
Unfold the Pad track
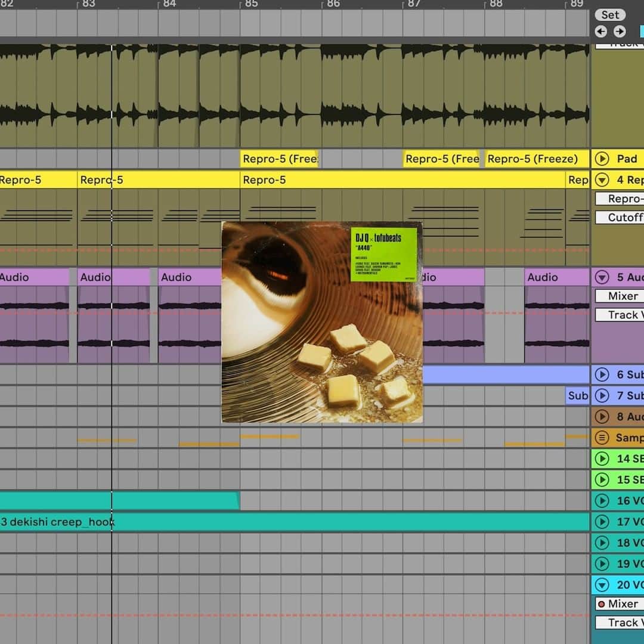[602, 159]
